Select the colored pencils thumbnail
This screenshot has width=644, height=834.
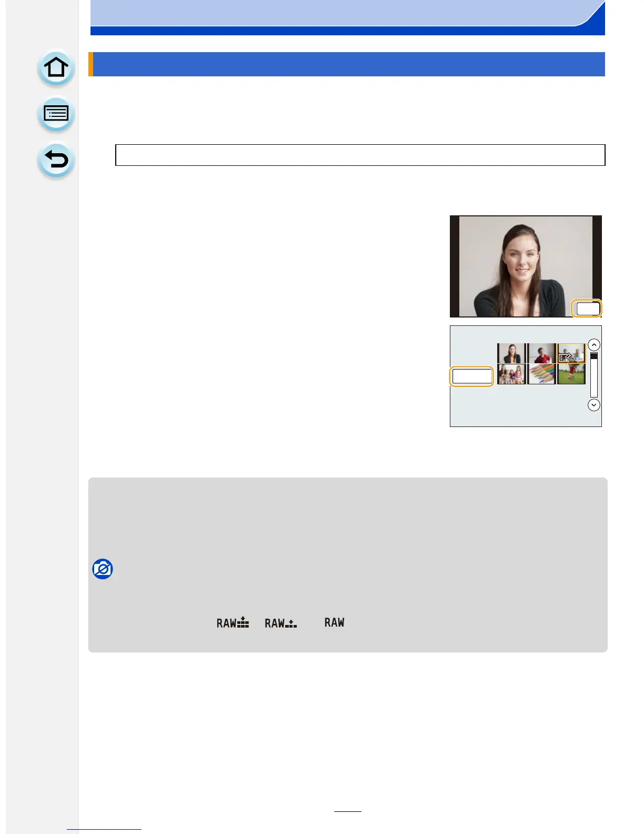point(541,374)
